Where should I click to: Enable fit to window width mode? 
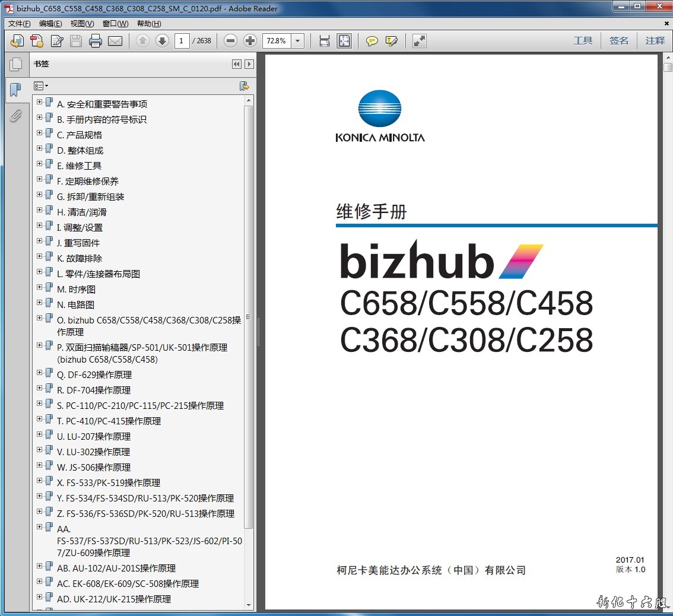click(325, 41)
